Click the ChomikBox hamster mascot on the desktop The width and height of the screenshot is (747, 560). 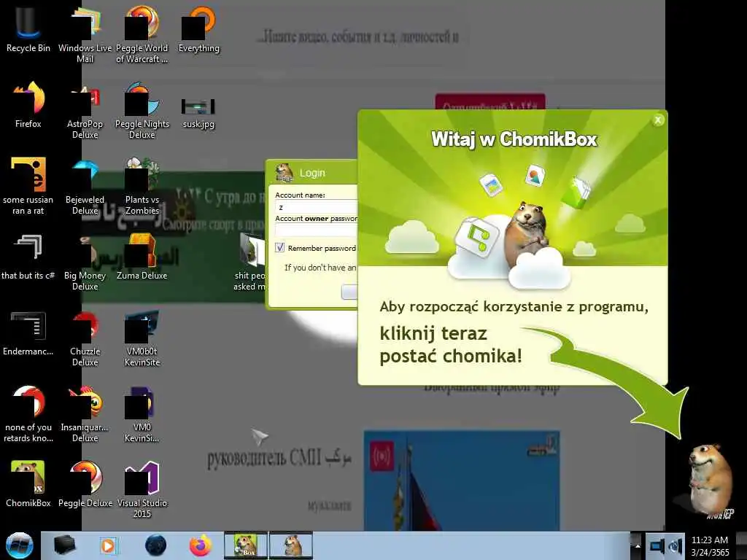pos(709,480)
